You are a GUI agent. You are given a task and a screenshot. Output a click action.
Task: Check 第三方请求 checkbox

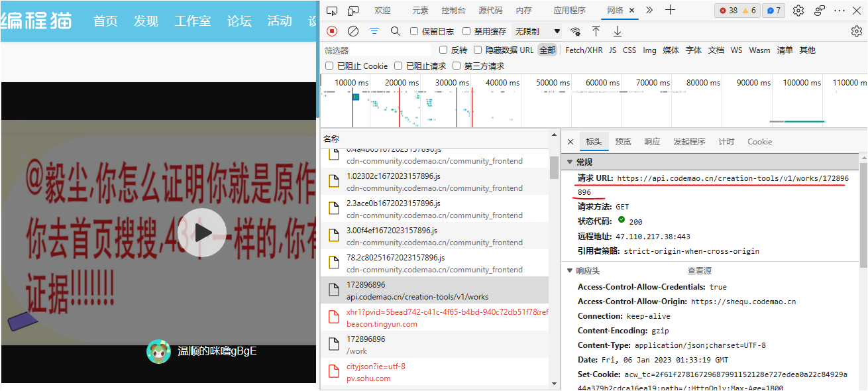[x=457, y=66]
